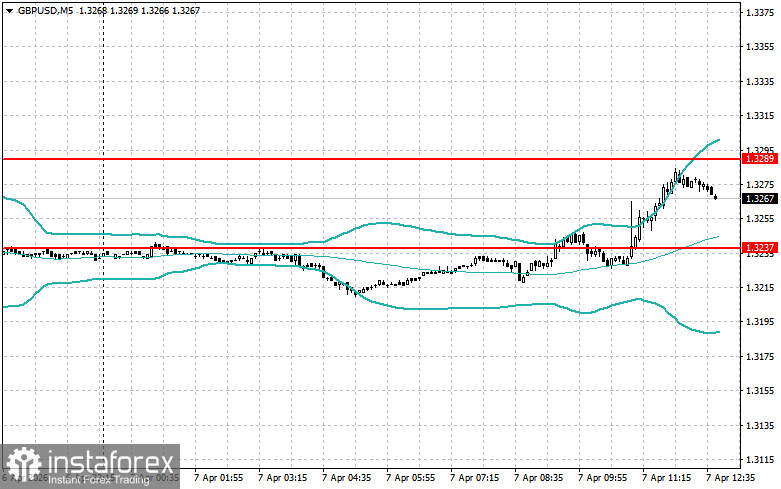Click the 1.3195 price axis value
The height and width of the screenshot is (489, 781).
[760, 322]
